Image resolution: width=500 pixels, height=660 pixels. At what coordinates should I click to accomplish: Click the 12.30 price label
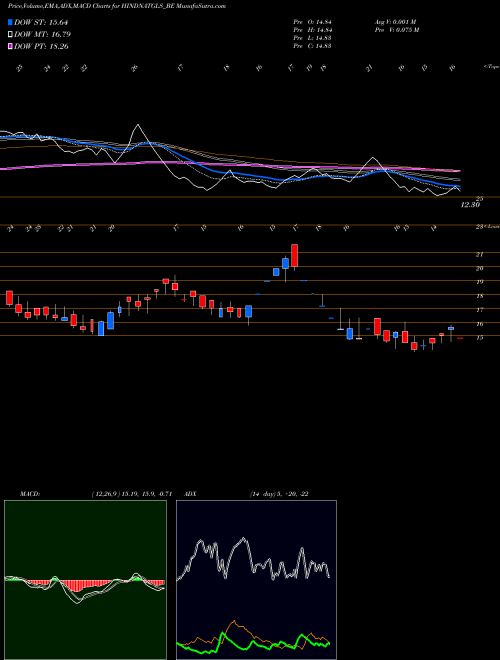point(470,205)
